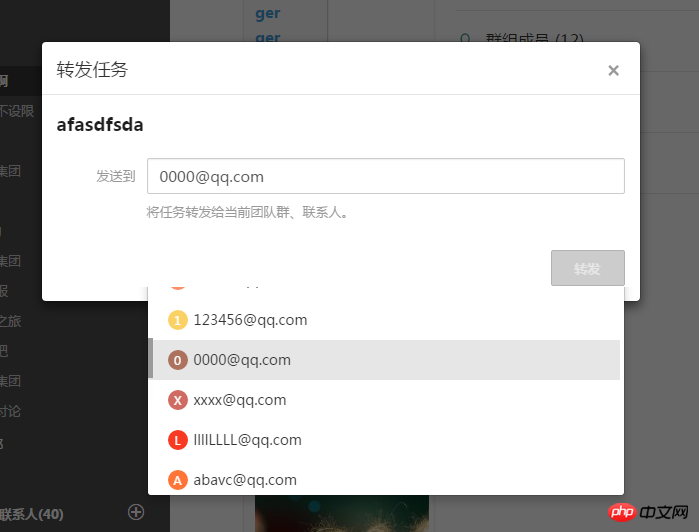Click the yellow avatar for 123456@qq.com
This screenshot has width=699, height=532.
177,320
